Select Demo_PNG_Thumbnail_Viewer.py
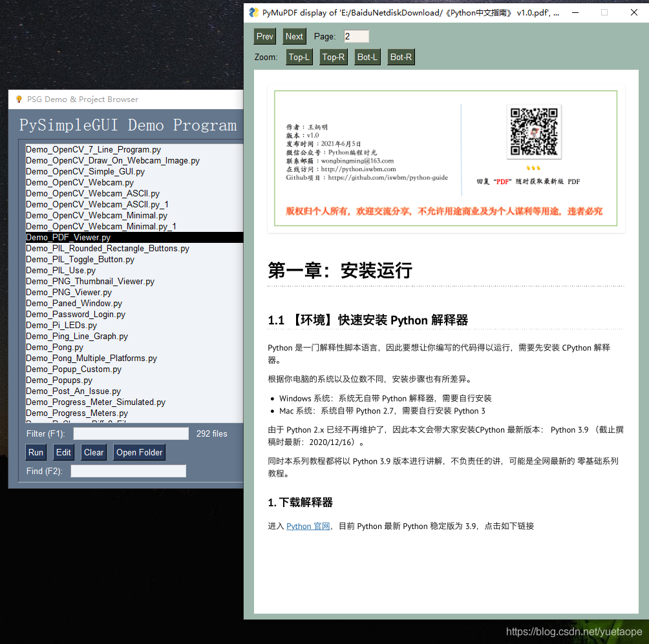The height and width of the screenshot is (644, 649). pyautogui.click(x=134, y=281)
